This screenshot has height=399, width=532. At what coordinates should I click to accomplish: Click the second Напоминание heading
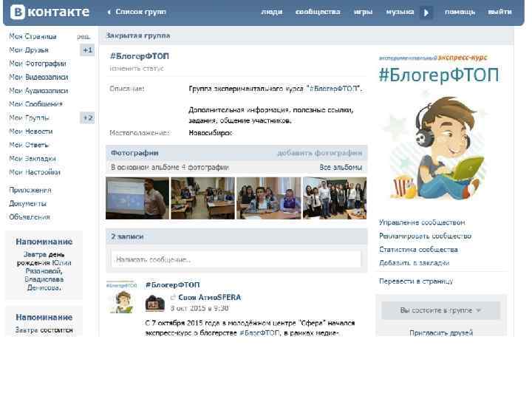pos(44,318)
